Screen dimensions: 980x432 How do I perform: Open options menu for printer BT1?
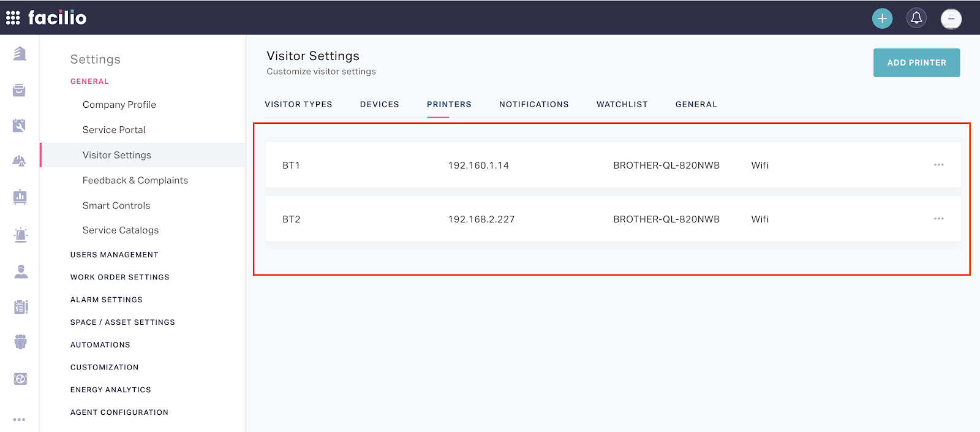938,165
